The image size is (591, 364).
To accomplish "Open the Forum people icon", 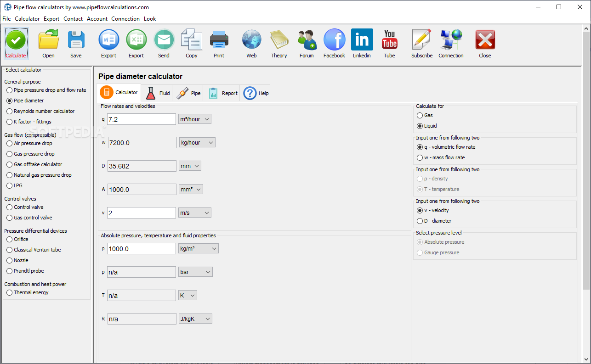I will click(307, 40).
